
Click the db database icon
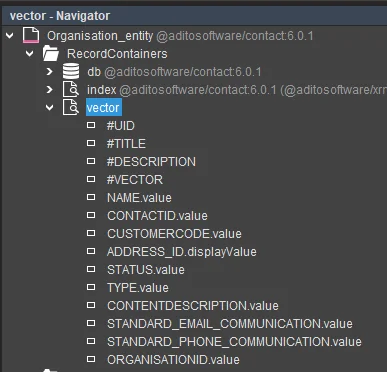[x=71, y=71]
